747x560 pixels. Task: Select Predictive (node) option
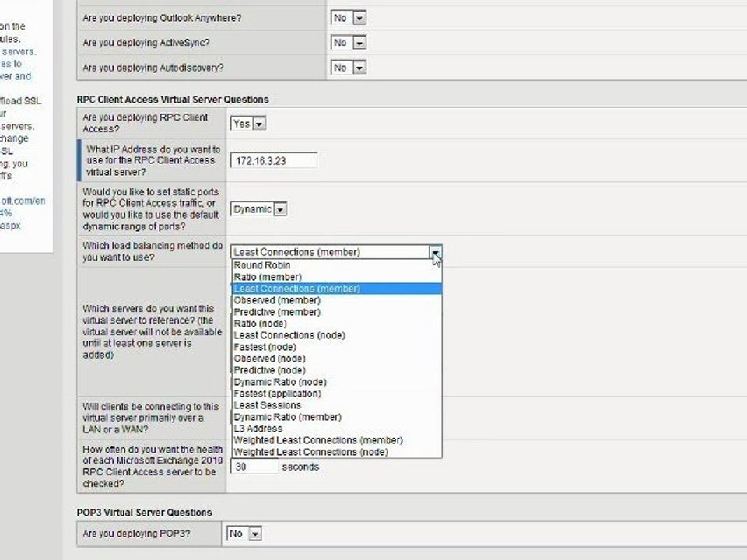337,370
